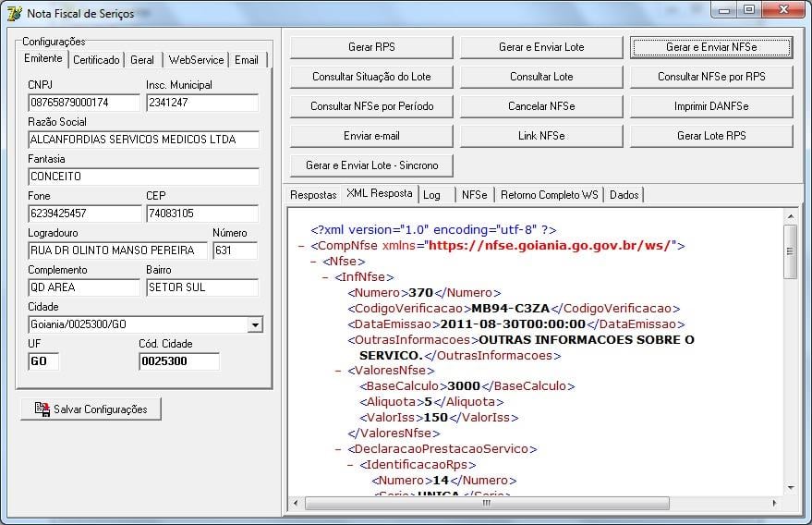
Task: Click the horizontal scrollbar thumb in XML view
Action: [487, 503]
